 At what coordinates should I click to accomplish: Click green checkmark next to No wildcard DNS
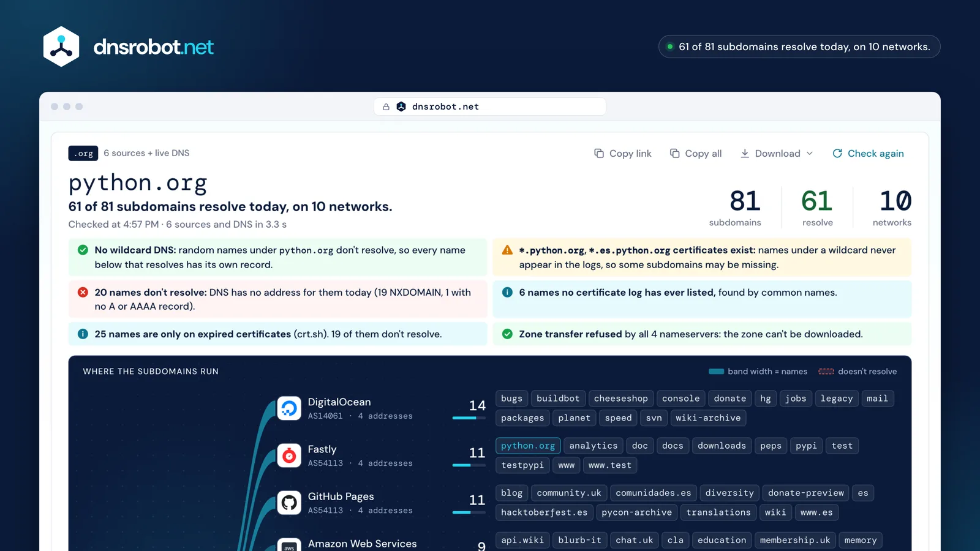(83, 250)
